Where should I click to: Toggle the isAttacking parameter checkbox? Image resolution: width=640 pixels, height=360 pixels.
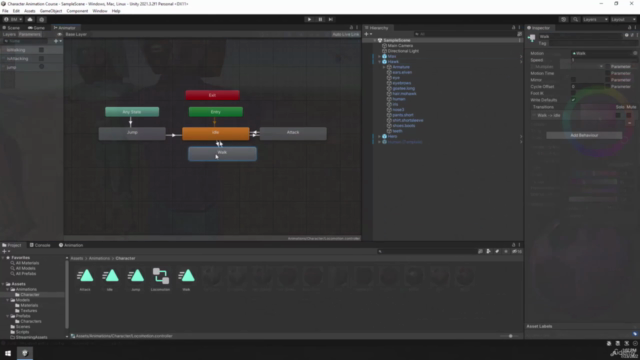coord(41,58)
